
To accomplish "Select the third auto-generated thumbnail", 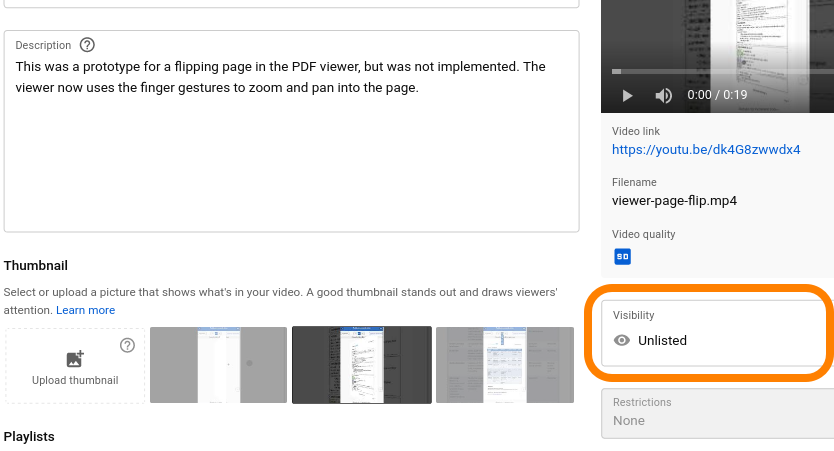I will [x=505, y=365].
